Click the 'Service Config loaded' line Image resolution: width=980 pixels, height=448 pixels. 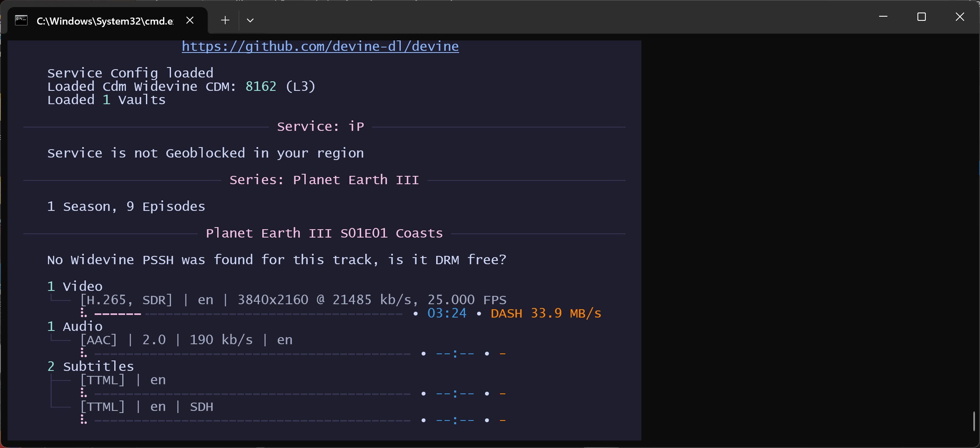[x=130, y=73]
